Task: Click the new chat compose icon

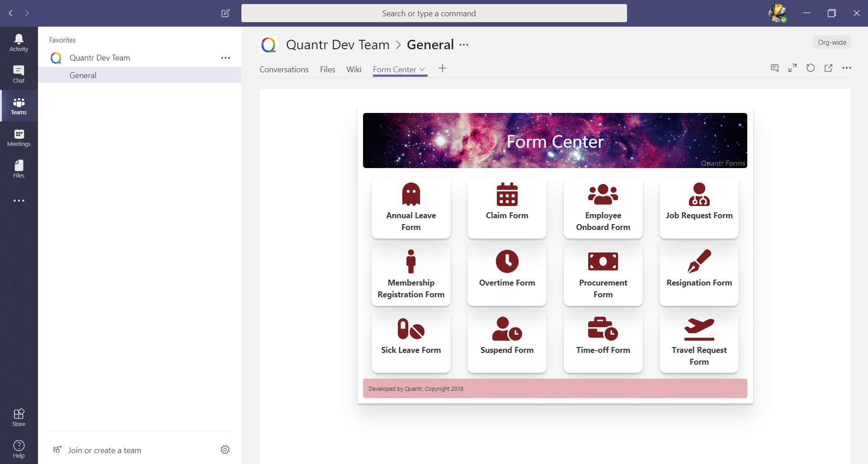Action: (225, 13)
